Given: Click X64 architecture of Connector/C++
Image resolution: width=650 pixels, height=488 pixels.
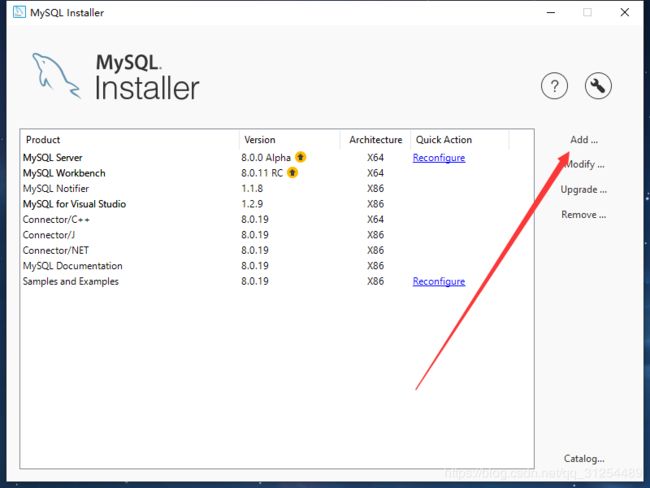Looking at the screenshot, I should (375, 219).
